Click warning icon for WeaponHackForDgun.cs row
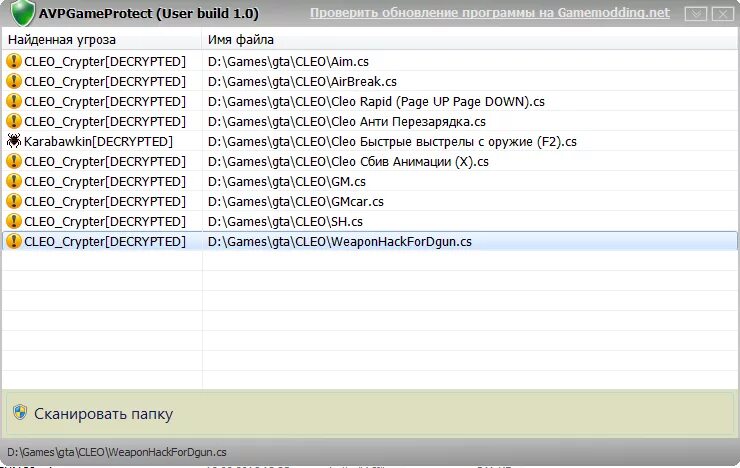This screenshot has width=740, height=468. point(14,241)
